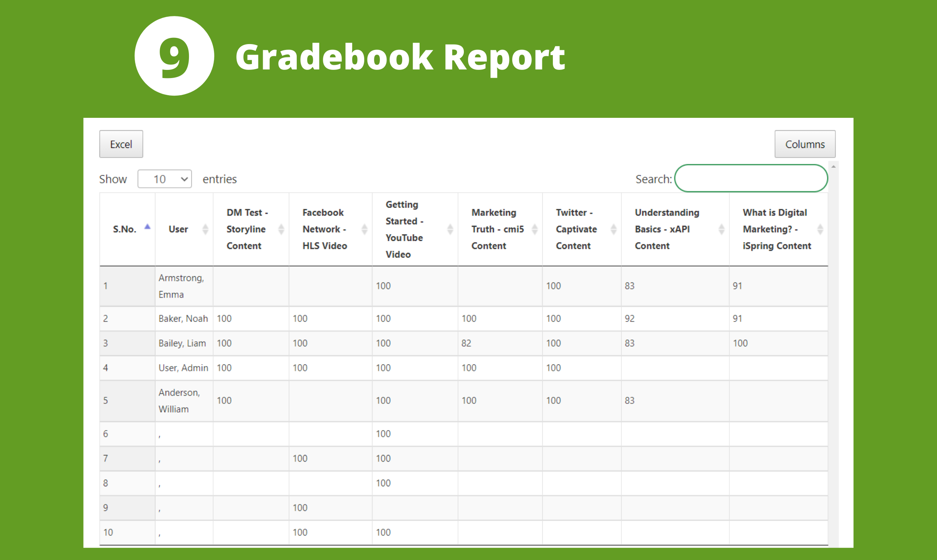Open the Columns visibility menu
Screen dimensions: 937x560
click(805, 144)
